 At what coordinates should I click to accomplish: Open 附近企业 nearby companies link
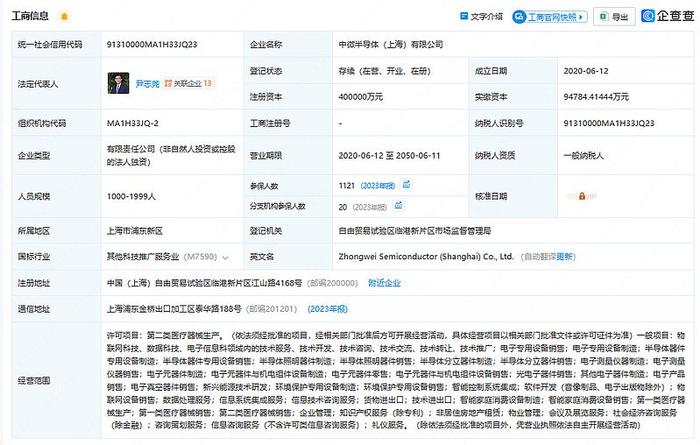[x=384, y=283]
